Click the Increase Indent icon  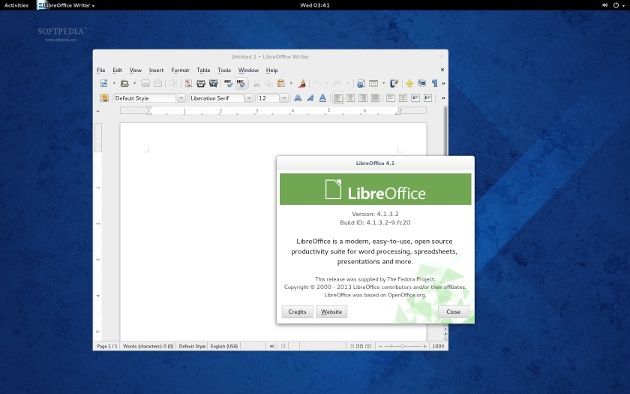point(428,98)
